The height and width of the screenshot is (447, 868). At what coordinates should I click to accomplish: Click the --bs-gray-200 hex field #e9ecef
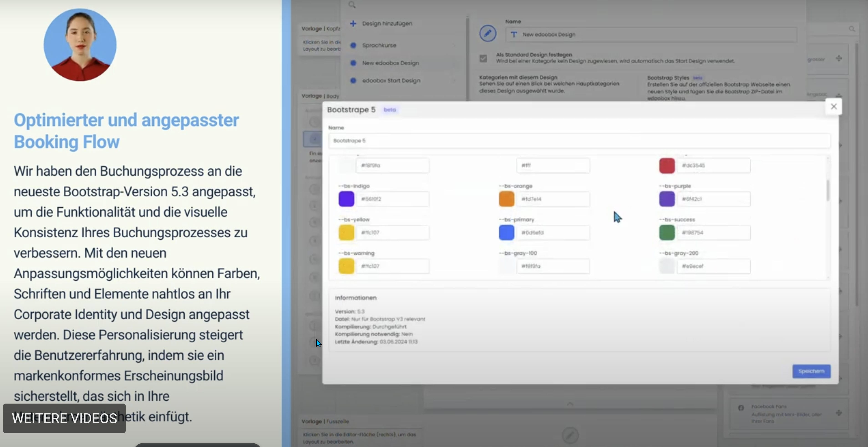click(714, 266)
